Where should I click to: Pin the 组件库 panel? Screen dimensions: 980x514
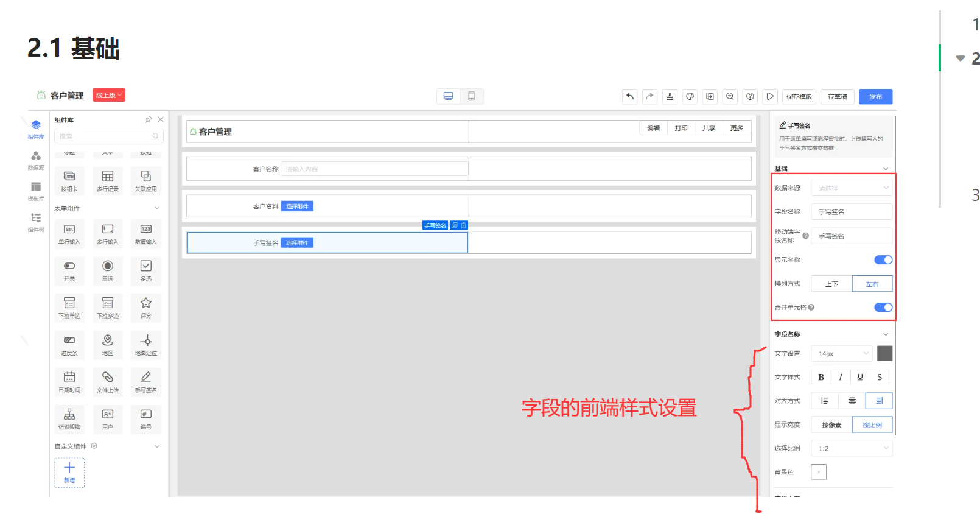[149, 119]
